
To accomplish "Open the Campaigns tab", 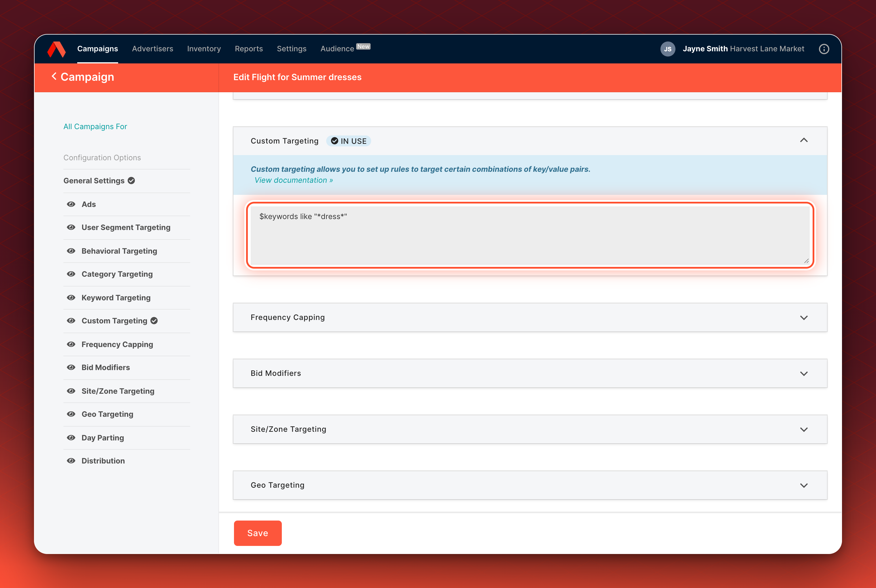I will point(97,49).
